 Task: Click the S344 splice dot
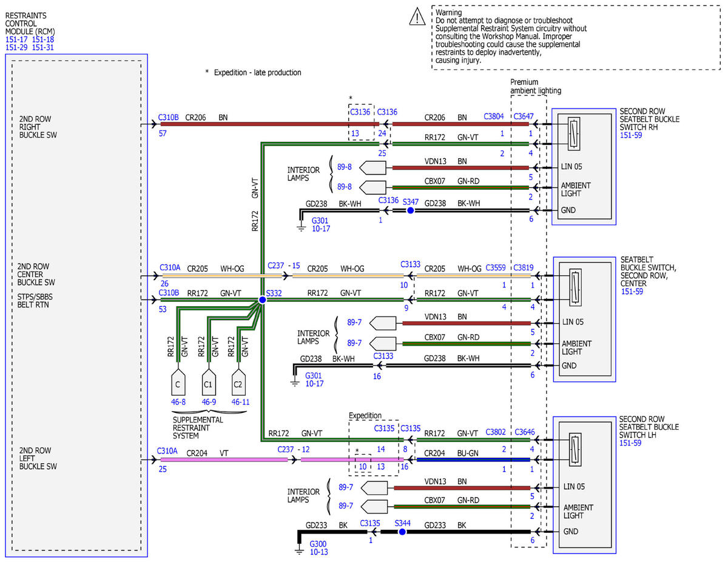(402, 532)
